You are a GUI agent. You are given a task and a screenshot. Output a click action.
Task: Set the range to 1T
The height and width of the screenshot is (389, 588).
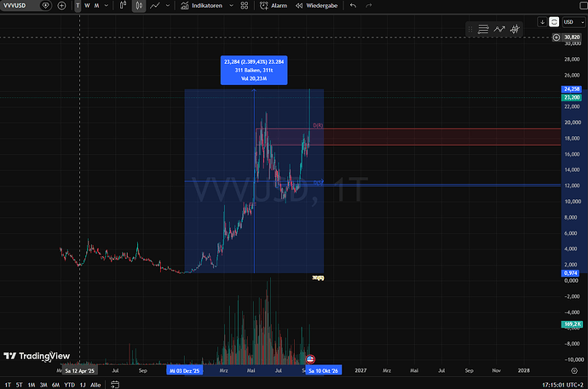[x=8, y=385]
